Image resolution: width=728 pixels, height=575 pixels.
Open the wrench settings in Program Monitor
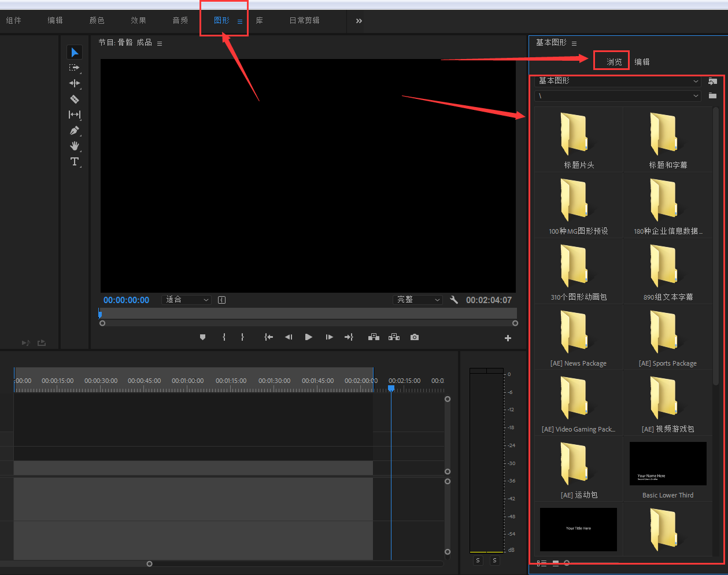coord(454,300)
